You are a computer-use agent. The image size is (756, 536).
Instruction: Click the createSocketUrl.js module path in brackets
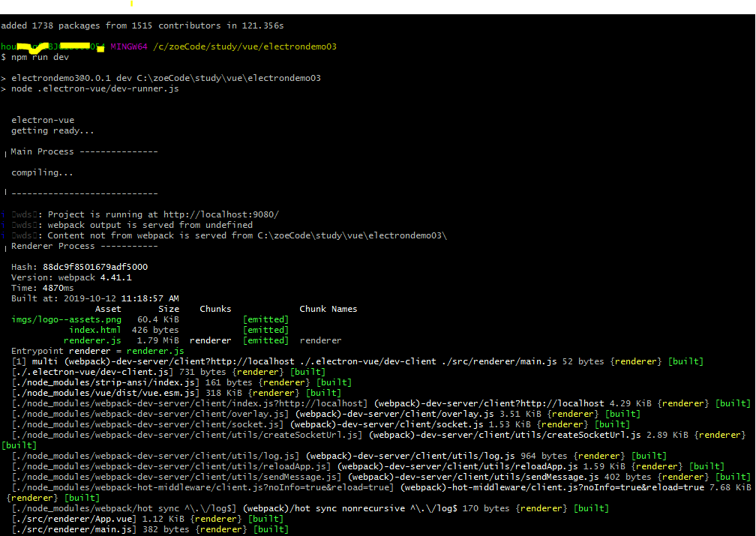(x=187, y=436)
